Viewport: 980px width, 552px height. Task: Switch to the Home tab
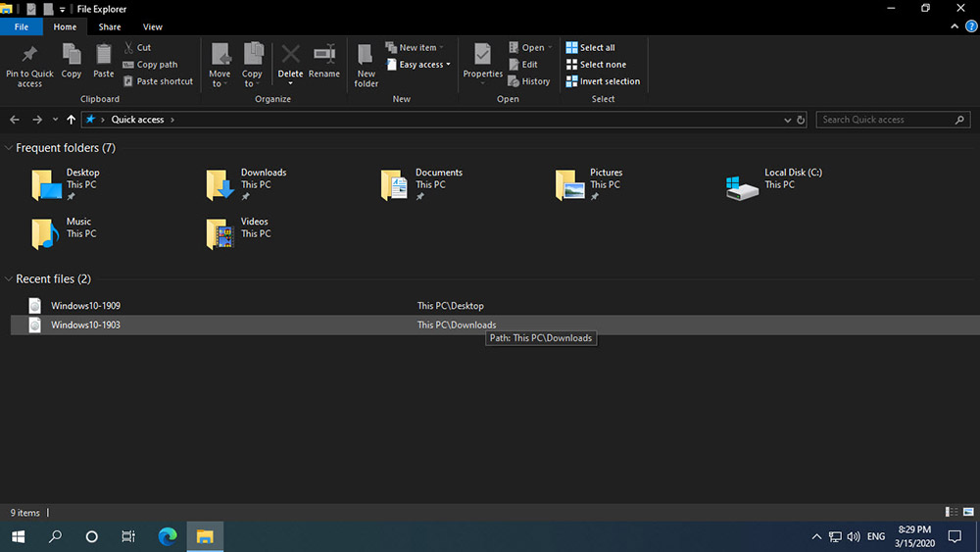65,26
